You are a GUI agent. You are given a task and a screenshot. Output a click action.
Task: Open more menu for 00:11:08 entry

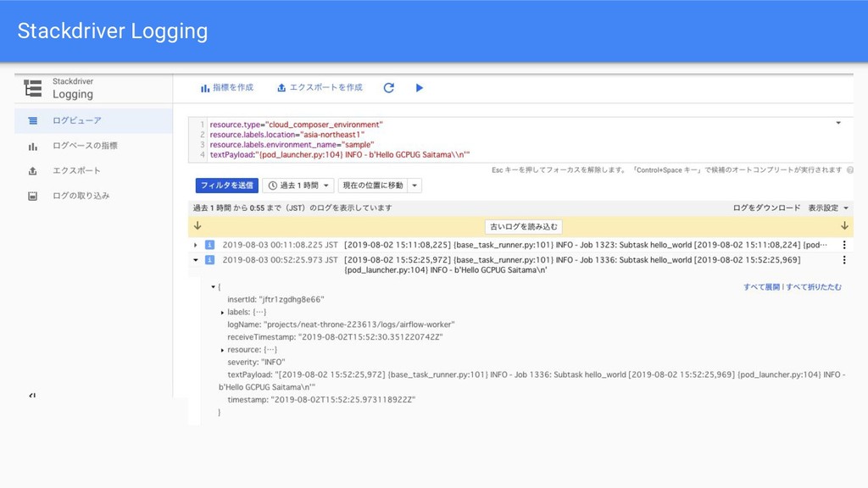click(844, 245)
